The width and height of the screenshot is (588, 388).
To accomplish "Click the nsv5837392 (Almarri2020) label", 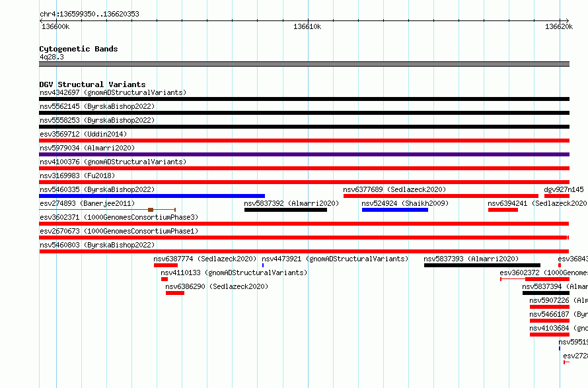I will pyautogui.click(x=291, y=203).
